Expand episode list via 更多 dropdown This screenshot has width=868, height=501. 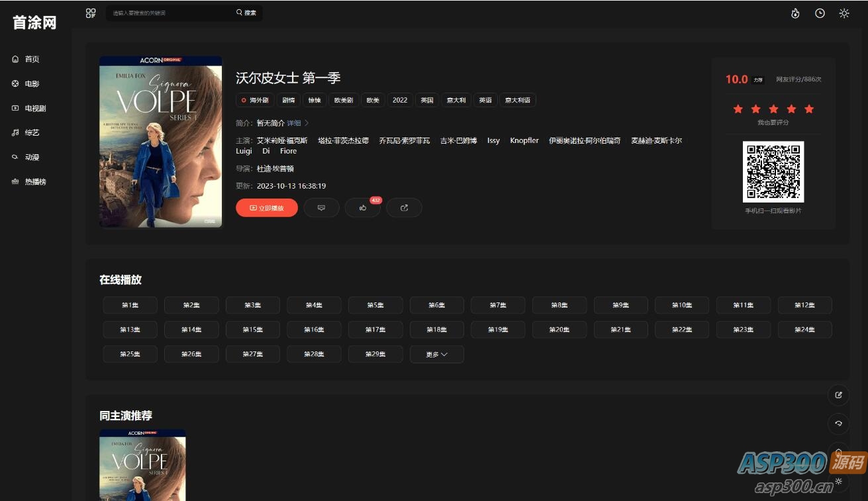pyautogui.click(x=436, y=354)
